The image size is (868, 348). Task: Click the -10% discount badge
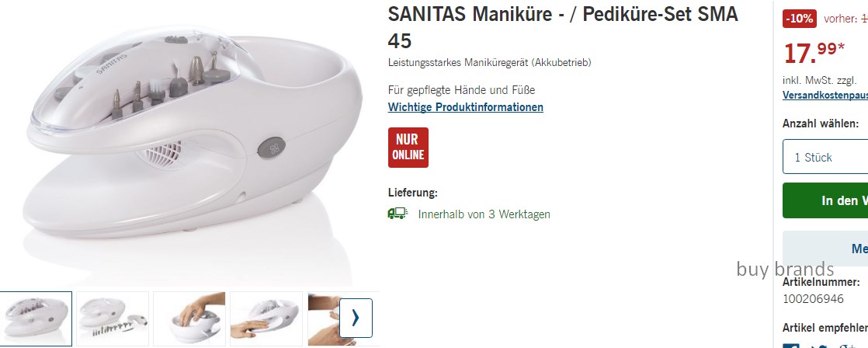800,19
